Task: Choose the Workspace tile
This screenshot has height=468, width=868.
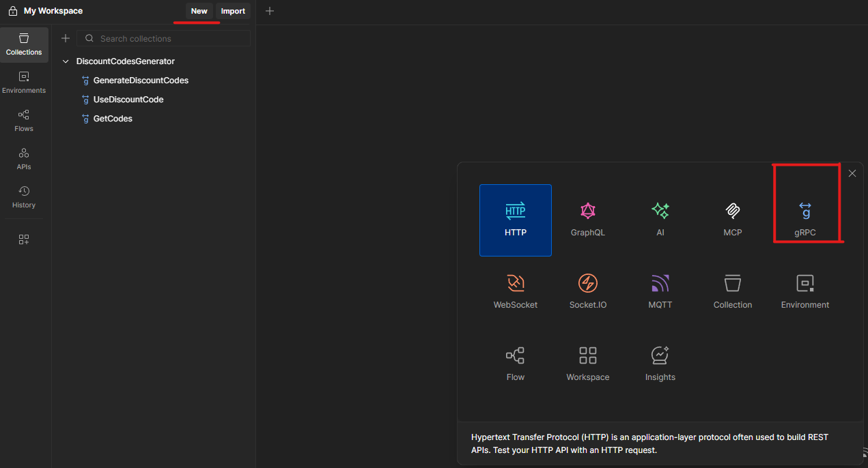Action: (588, 364)
